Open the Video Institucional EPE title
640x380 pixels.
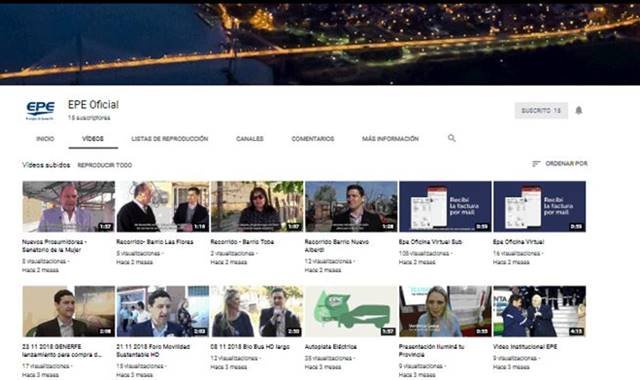(525, 347)
